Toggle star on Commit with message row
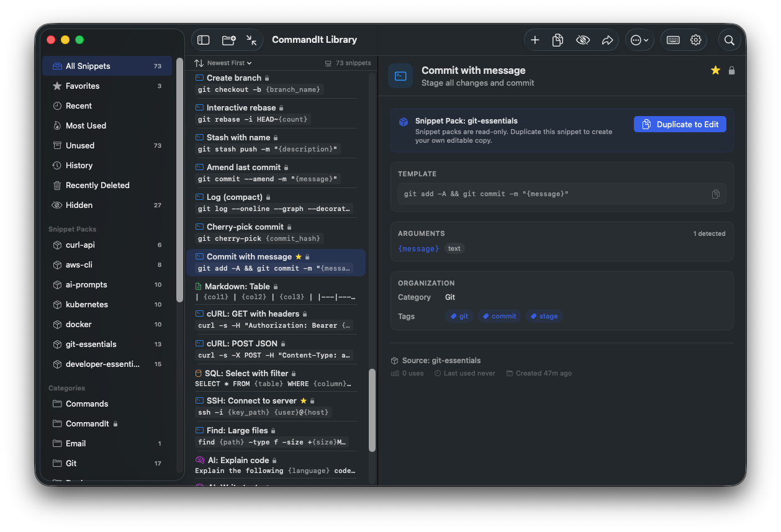 coord(299,256)
